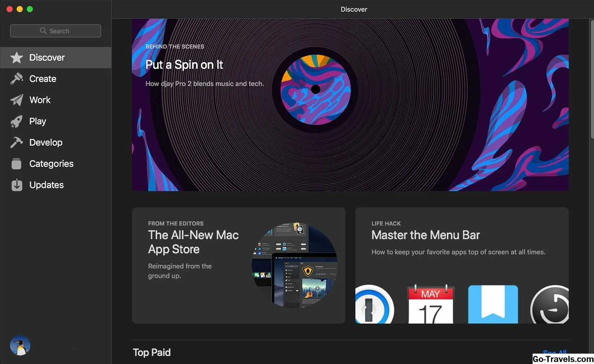Click 'How djay Pro 2 blends music and tech.'
The height and width of the screenshot is (364, 594).
[x=205, y=84]
